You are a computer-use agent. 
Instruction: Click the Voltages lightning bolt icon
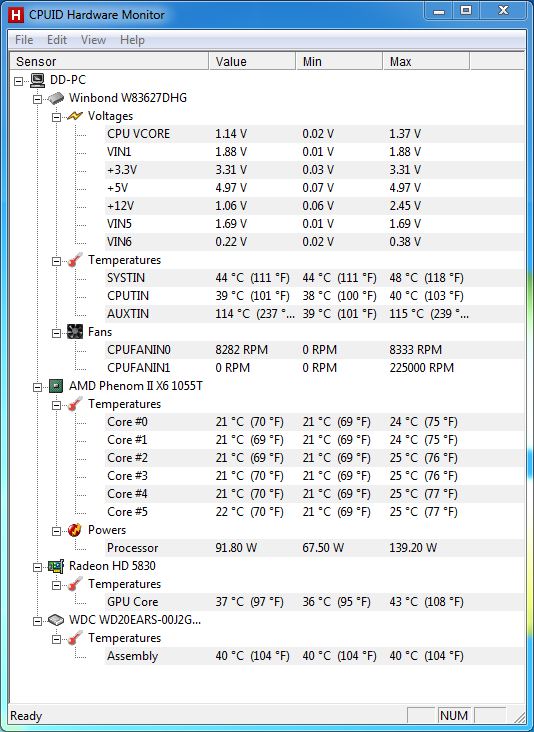point(75,116)
